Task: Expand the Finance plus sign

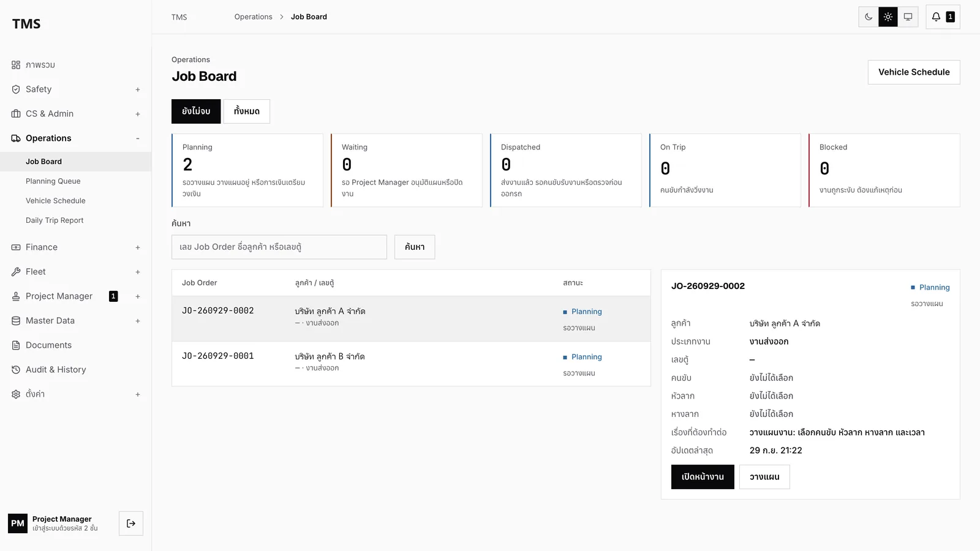Action: click(138, 247)
